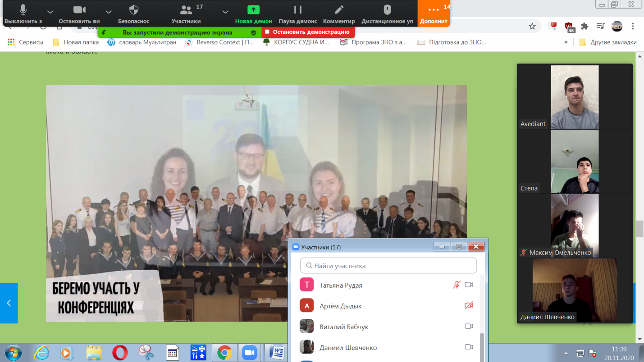Open the calendar-style app on the taskbar
Screen dimensions: 644x362
tap(173, 353)
